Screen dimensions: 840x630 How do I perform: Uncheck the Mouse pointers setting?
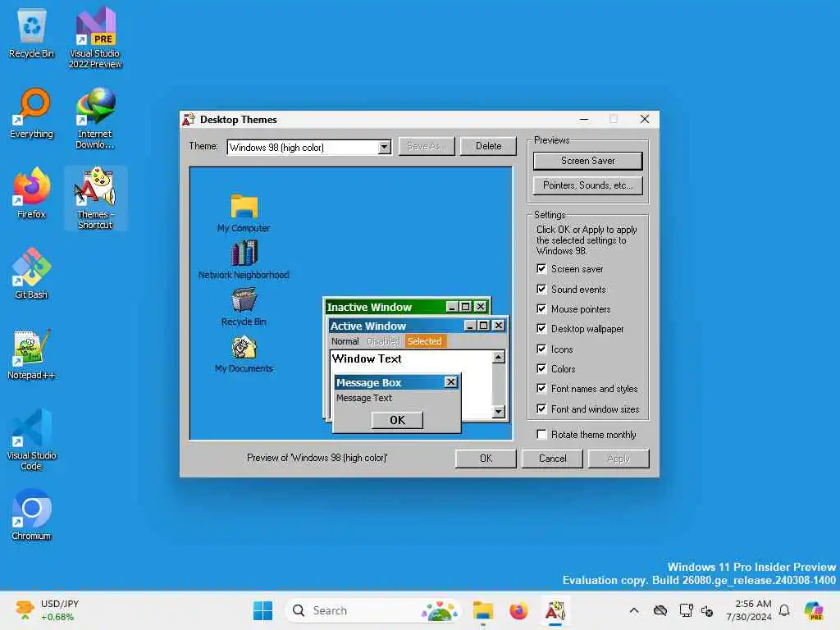[x=541, y=308]
